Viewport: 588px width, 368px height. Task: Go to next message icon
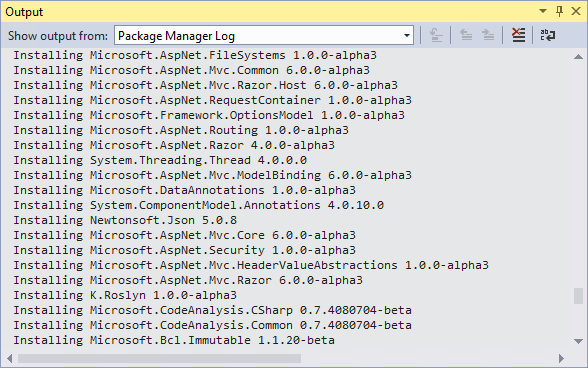click(488, 35)
